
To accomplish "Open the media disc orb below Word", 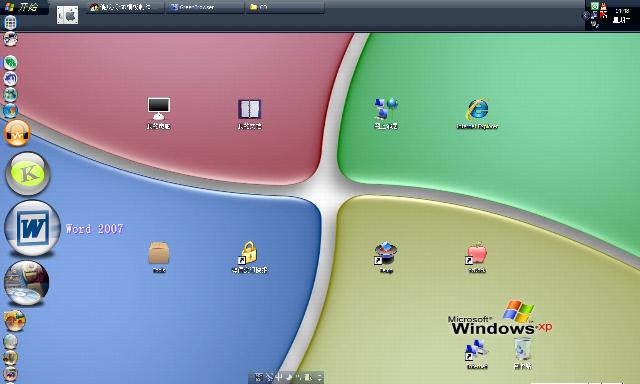I will [27, 283].
